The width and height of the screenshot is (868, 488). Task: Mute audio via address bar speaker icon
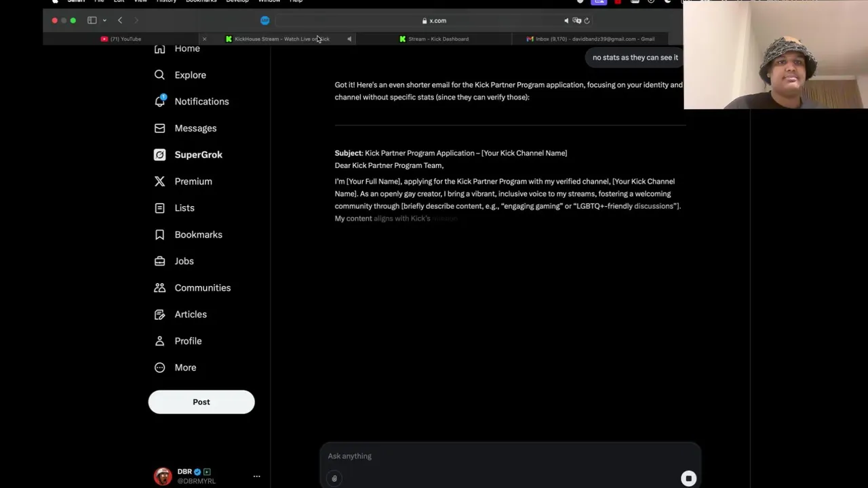[566, 20]
